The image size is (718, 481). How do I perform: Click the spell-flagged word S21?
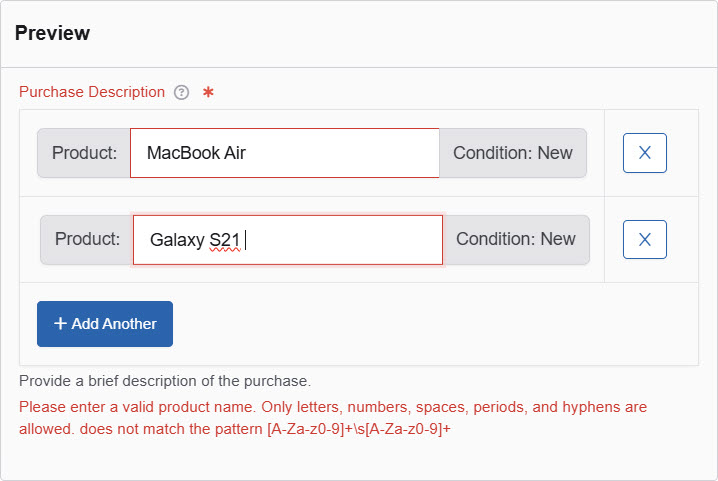[x=224, y=240]
